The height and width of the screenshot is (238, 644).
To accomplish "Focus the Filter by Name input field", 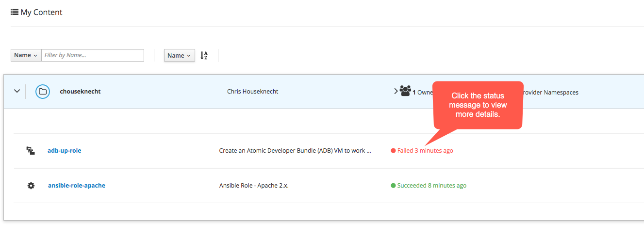I will pyautogui.click(x=93, y=55).
